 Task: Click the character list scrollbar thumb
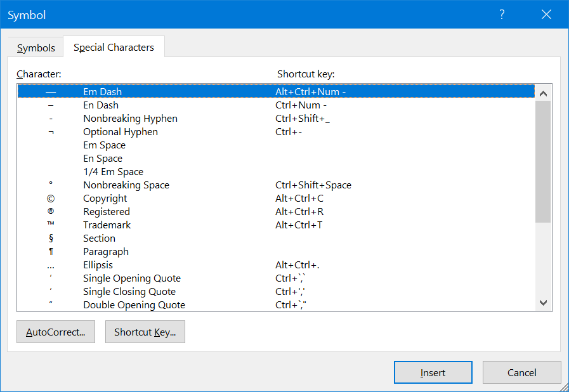(542, 161)
